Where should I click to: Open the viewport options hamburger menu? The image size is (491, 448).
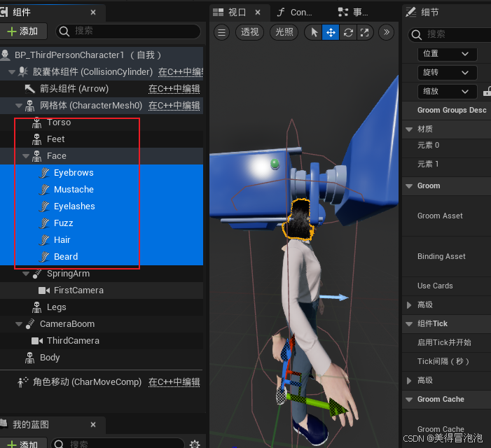tap(222, 32)
